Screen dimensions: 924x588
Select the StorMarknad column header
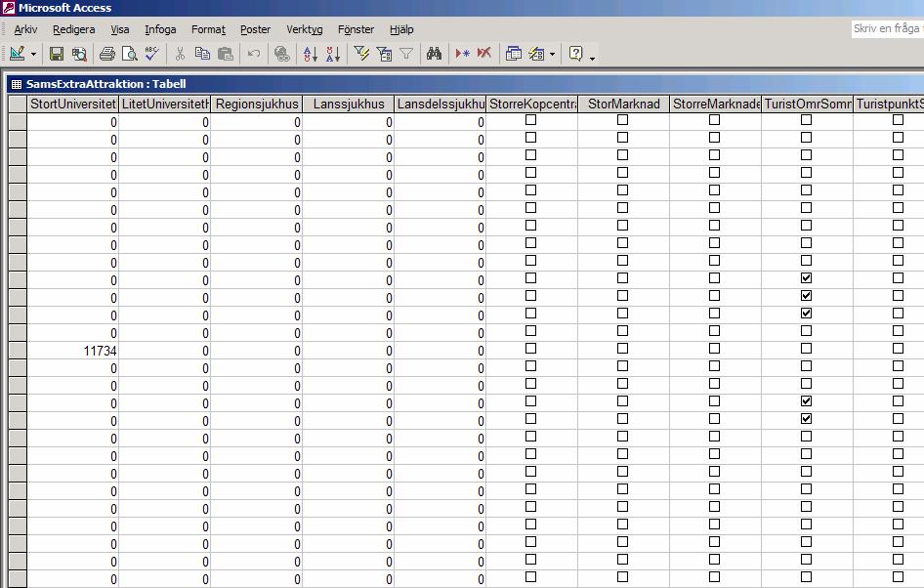[x=624, y=105]
